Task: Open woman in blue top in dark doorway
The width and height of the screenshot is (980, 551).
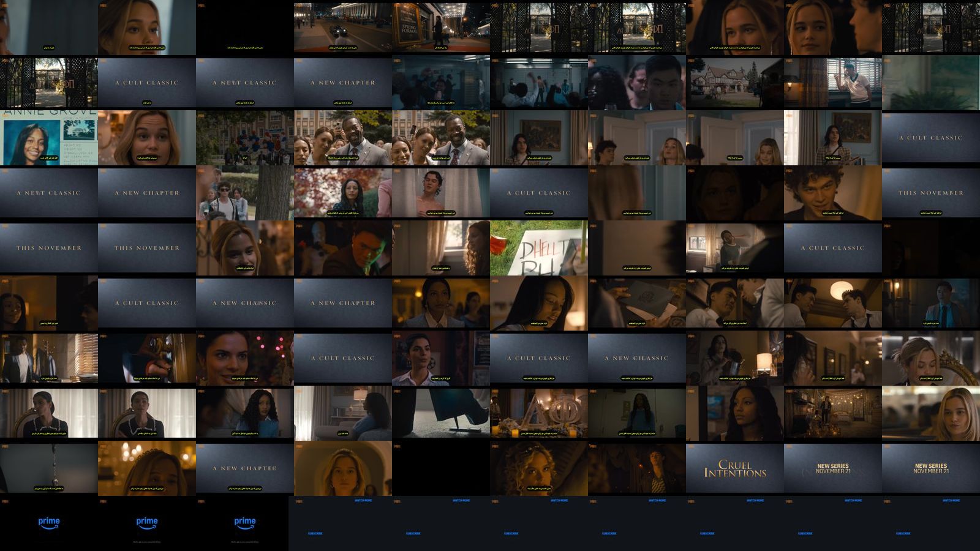Action: 637,413
